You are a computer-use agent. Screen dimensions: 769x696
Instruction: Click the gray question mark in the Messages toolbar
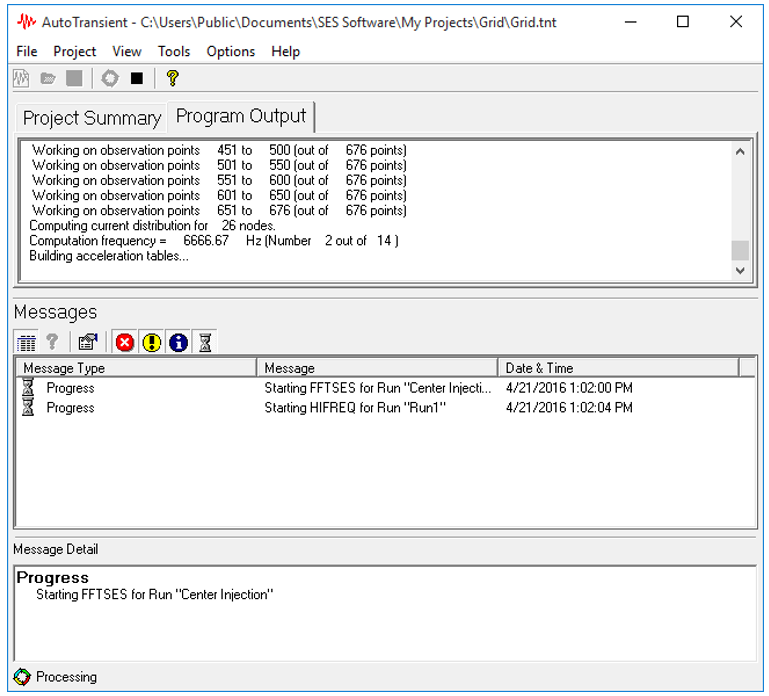52,342
